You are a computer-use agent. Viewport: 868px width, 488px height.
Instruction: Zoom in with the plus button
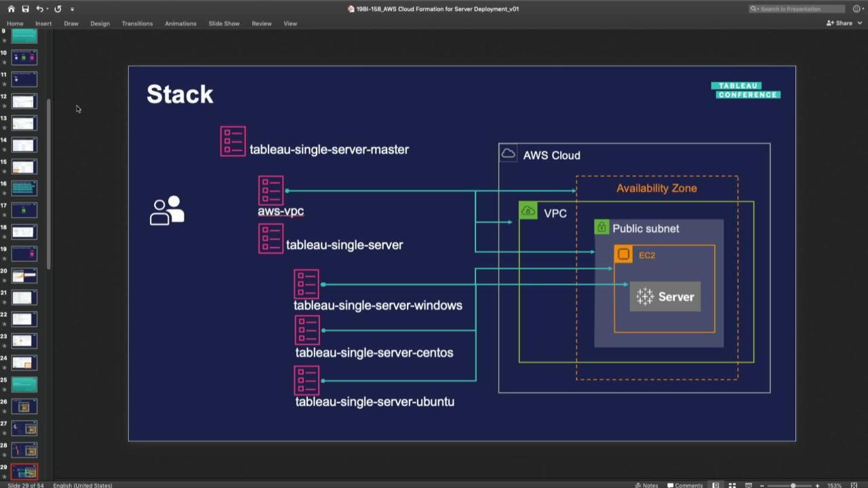[x=817, y=485]
